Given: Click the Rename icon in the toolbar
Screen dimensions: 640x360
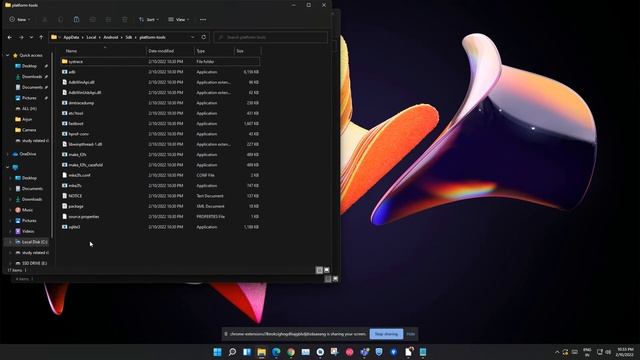Looking at the screenshot, I should point(93,20).
